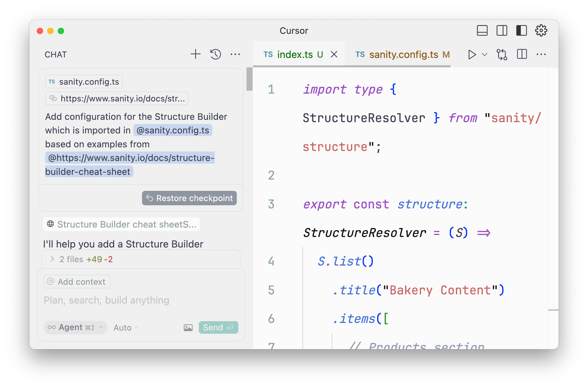Close the index.ts tab
This screenshot has width=588, height=388.
[x=334, y=55]
